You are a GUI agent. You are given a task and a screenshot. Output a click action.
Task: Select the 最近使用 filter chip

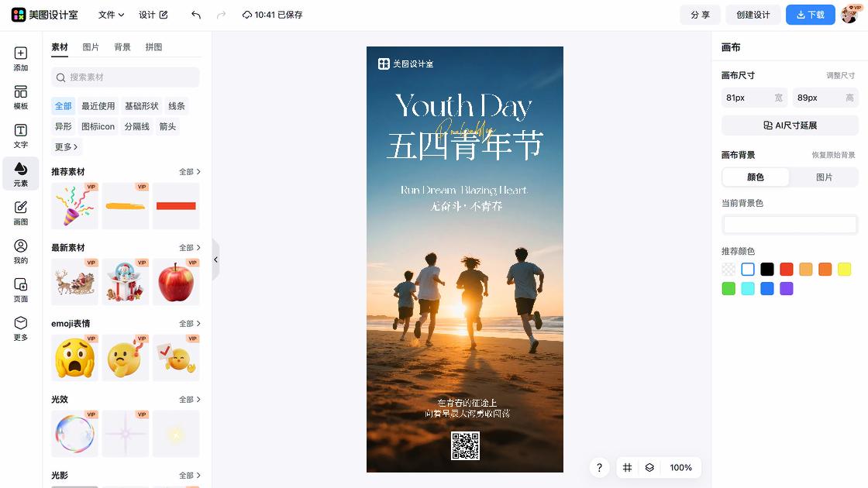pyautogui.click(x=98, y=105)
